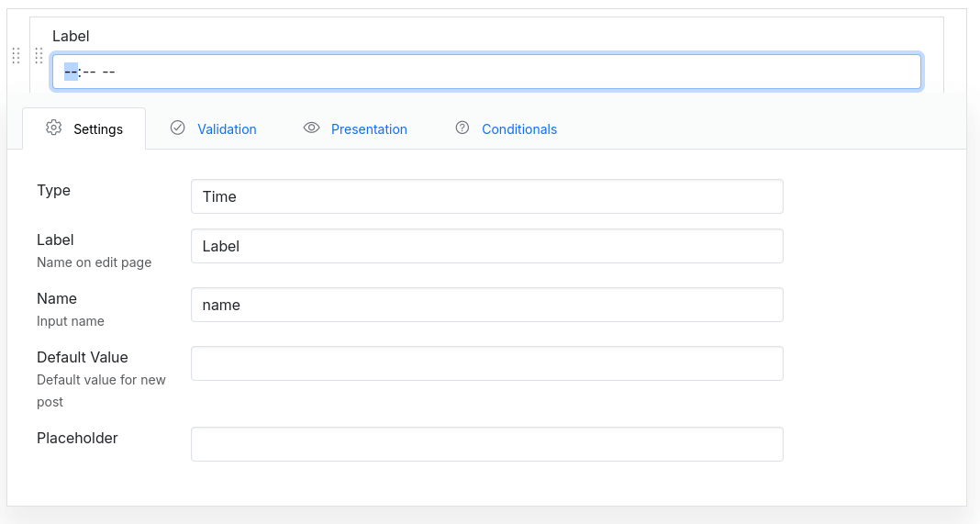The image size is (980, 524).
Task: Focus the empty Placeholder input
Action: [486, 444]
